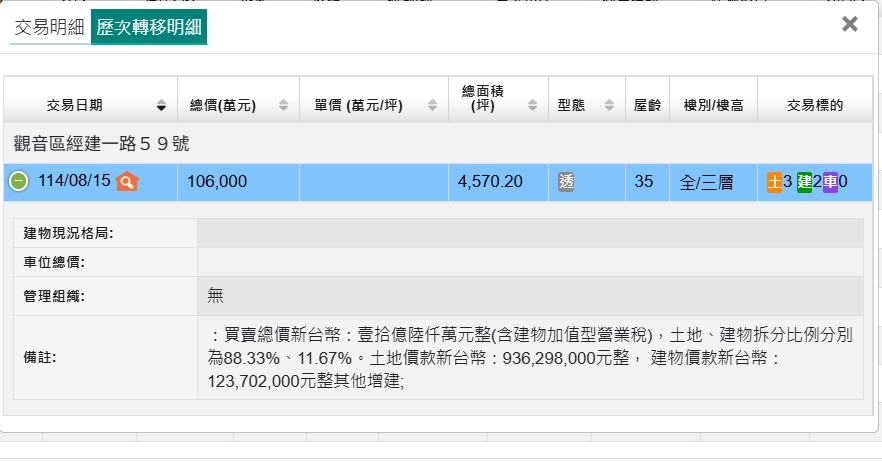Click the orange house search icon
This screenshot has height=462, width=882.
coord(126,182)
